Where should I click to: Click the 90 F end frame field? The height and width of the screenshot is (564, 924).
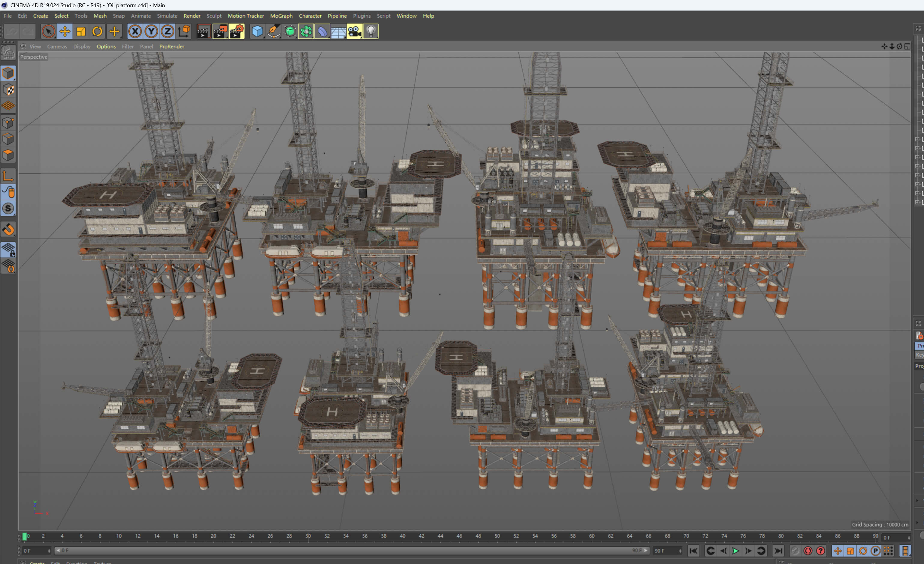(668, 551)
